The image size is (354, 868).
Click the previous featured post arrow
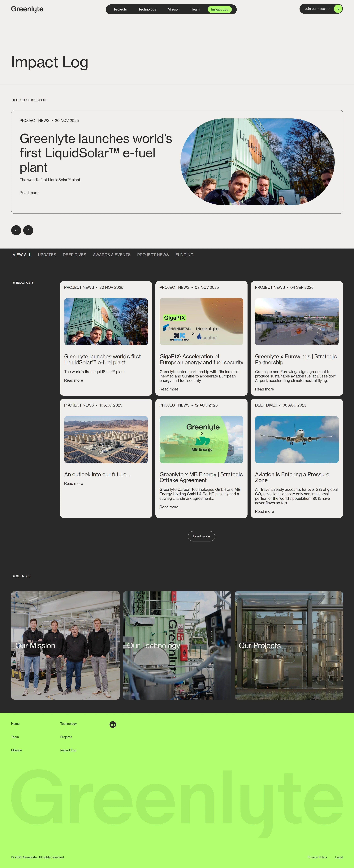click(16, 230)
